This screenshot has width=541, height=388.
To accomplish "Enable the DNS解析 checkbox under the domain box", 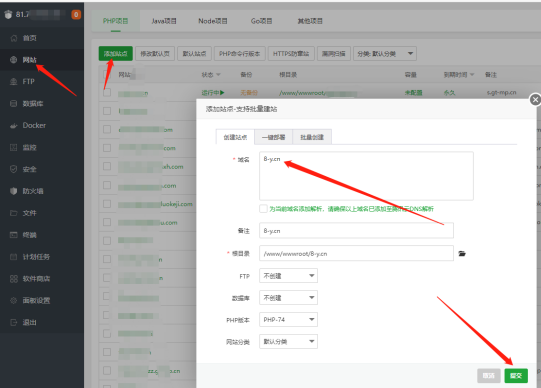I will 263,209.
